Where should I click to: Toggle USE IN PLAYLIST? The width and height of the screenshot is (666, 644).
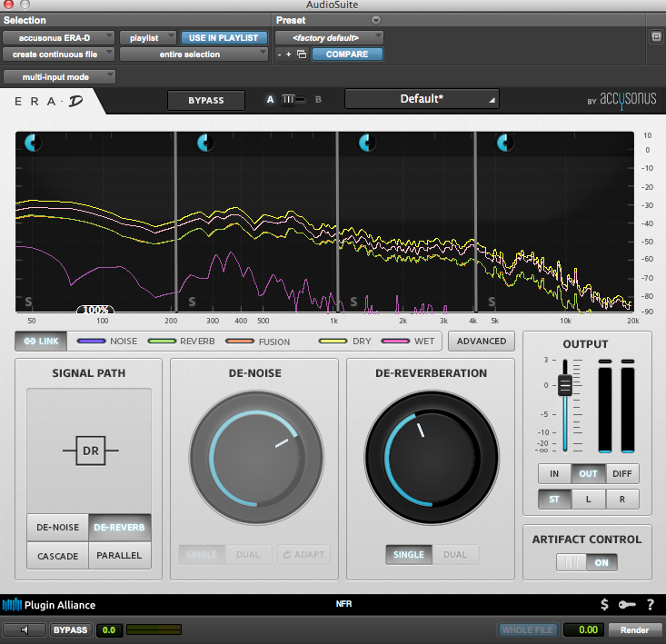[x=224, y=38]
